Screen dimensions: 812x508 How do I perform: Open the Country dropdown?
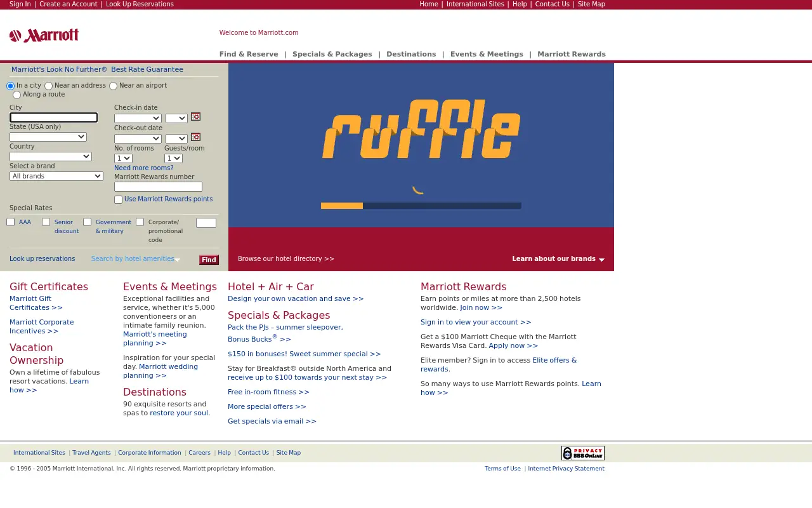click(51, 156)
